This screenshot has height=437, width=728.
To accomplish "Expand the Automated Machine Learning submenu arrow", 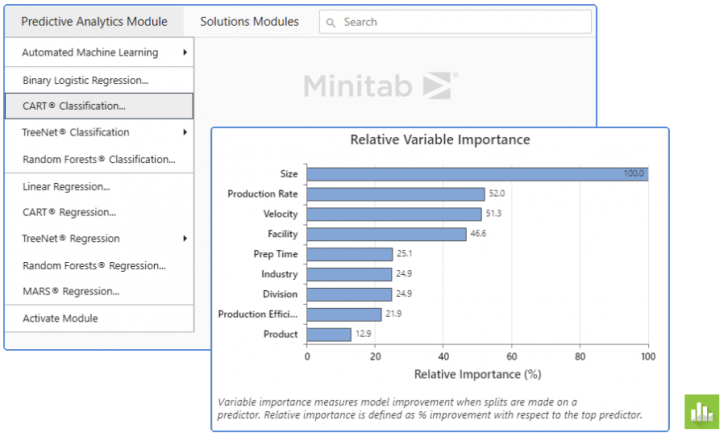I will (185, 52).
